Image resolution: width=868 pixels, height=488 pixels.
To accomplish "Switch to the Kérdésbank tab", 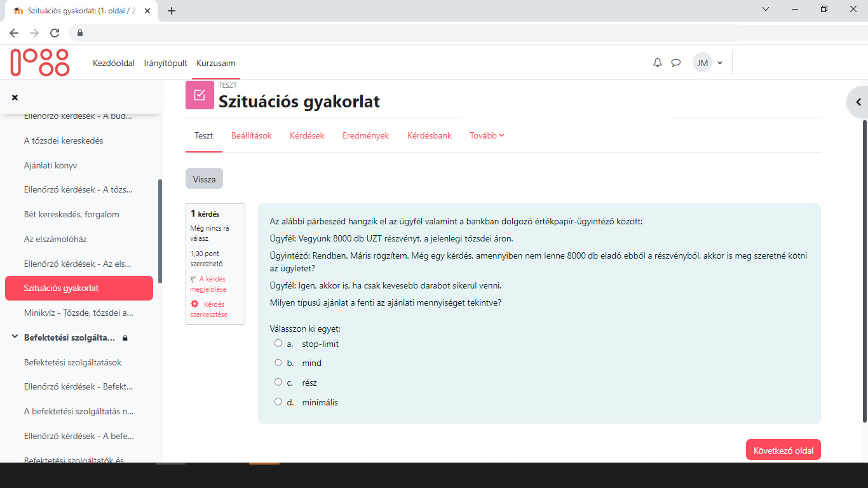I will (429, 135).
